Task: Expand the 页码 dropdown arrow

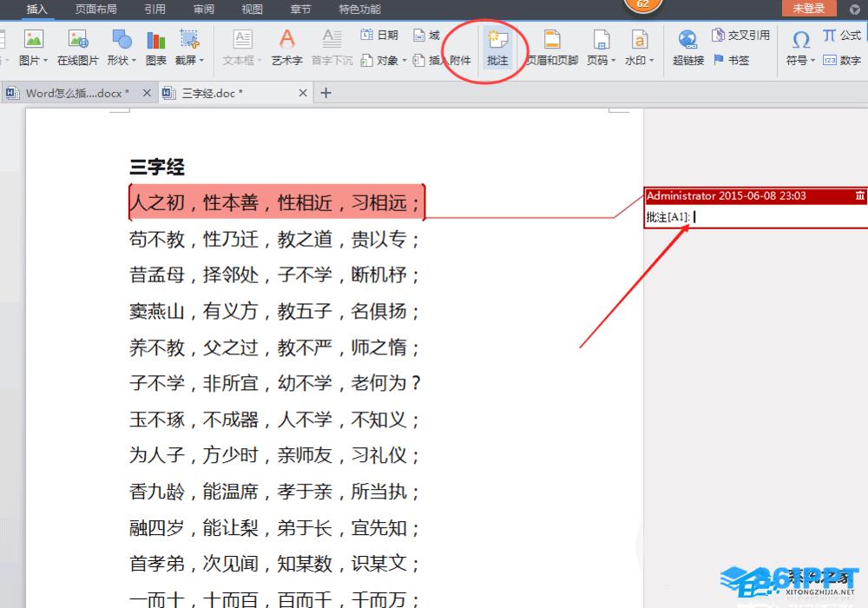Action: (x=614, y=60)
